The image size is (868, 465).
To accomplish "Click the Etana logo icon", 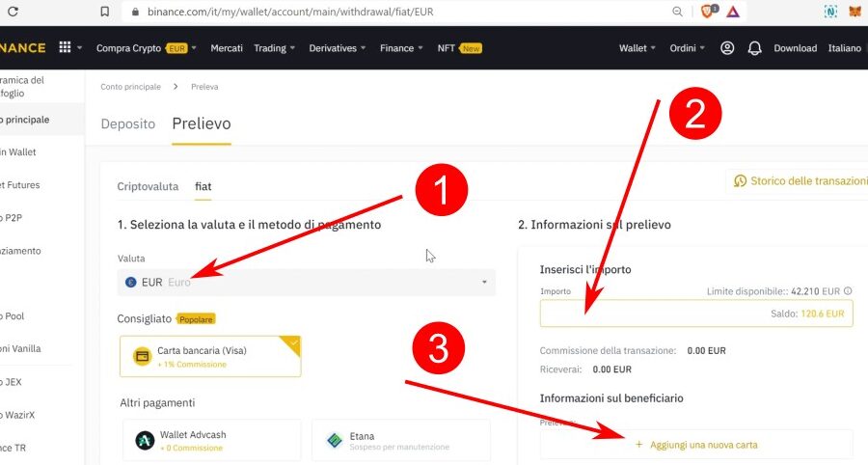I will [335, 441].
